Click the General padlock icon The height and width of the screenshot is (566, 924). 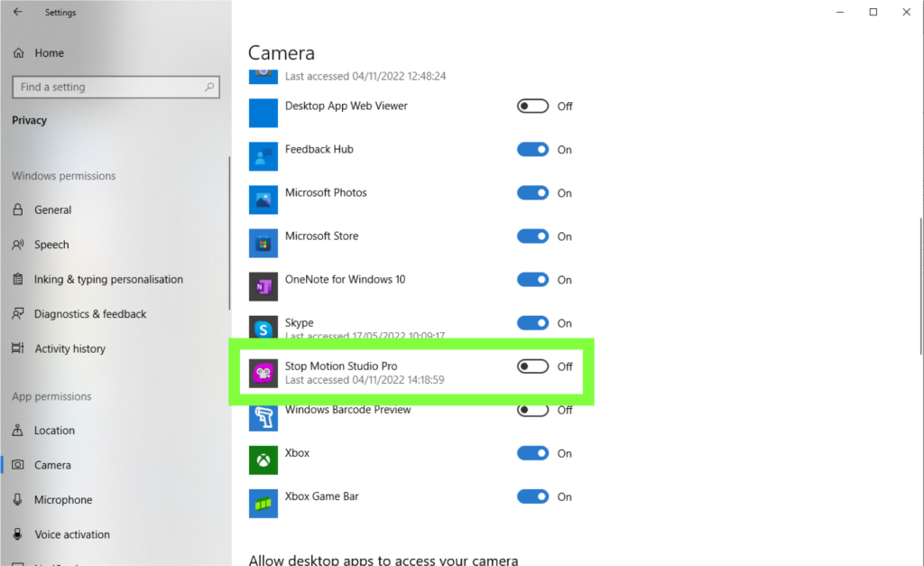18,210
